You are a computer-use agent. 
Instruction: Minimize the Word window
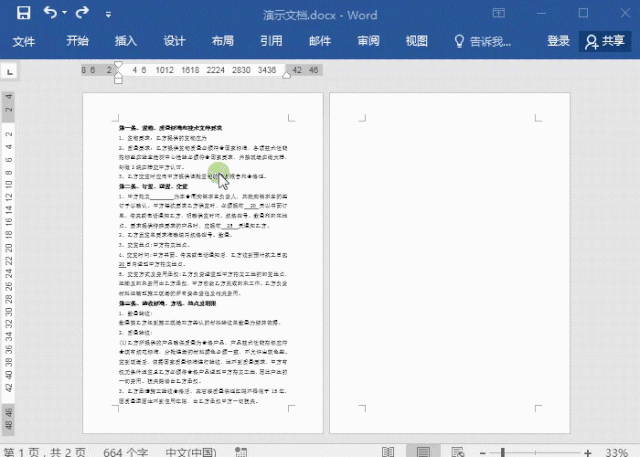(x=542, y=13)
